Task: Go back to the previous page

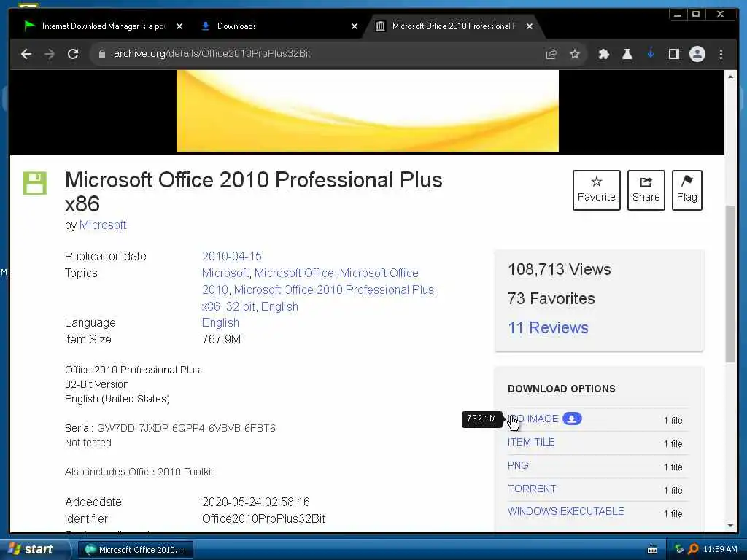Action: (26, 54)
